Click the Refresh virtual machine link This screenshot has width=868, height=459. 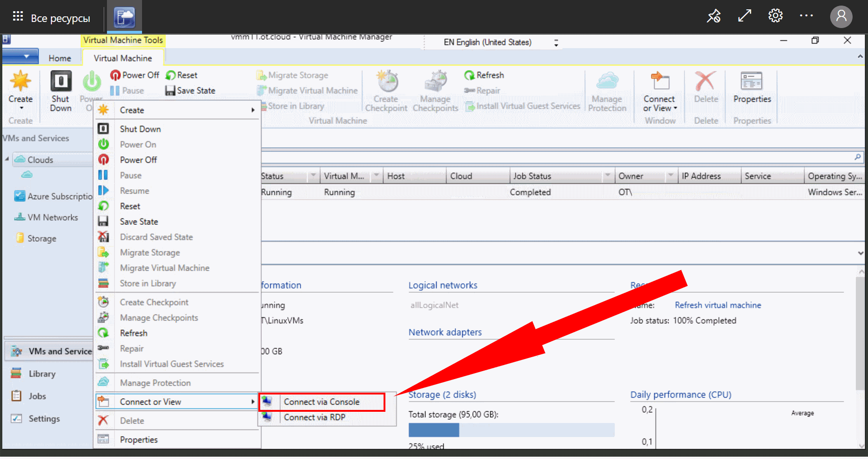click(718, 305)
